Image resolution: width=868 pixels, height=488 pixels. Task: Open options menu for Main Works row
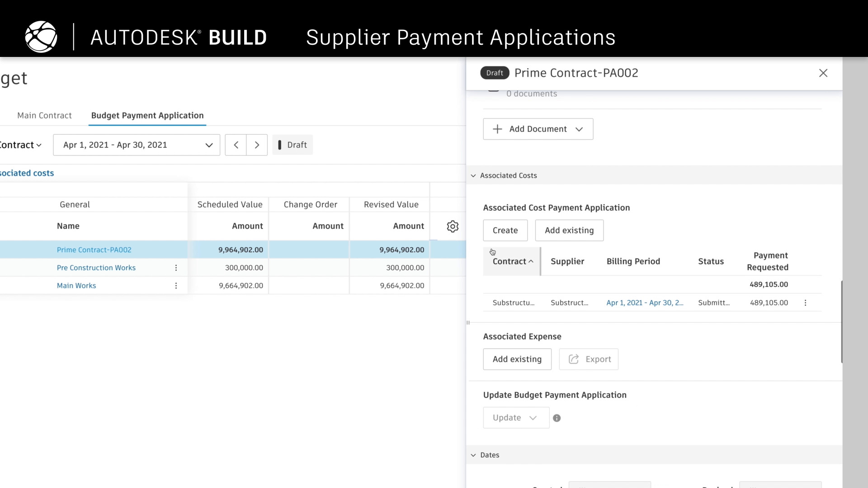pyautogui.click(x=176, y=286)
